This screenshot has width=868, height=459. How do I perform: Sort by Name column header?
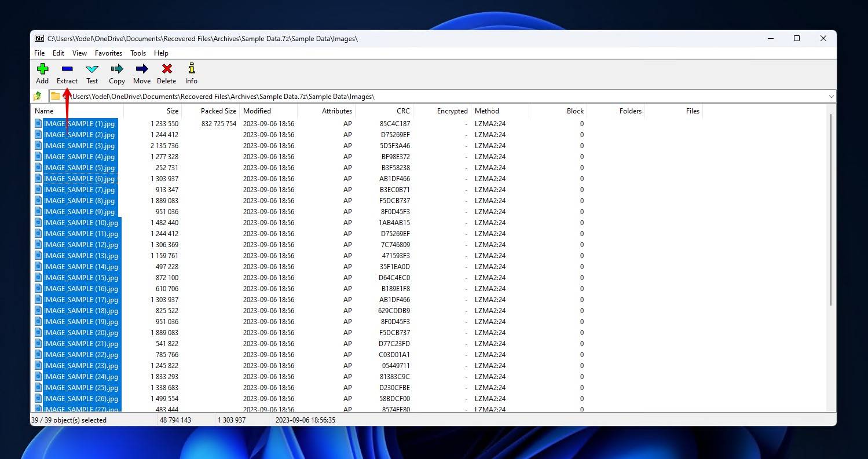(x=44, y=111)
